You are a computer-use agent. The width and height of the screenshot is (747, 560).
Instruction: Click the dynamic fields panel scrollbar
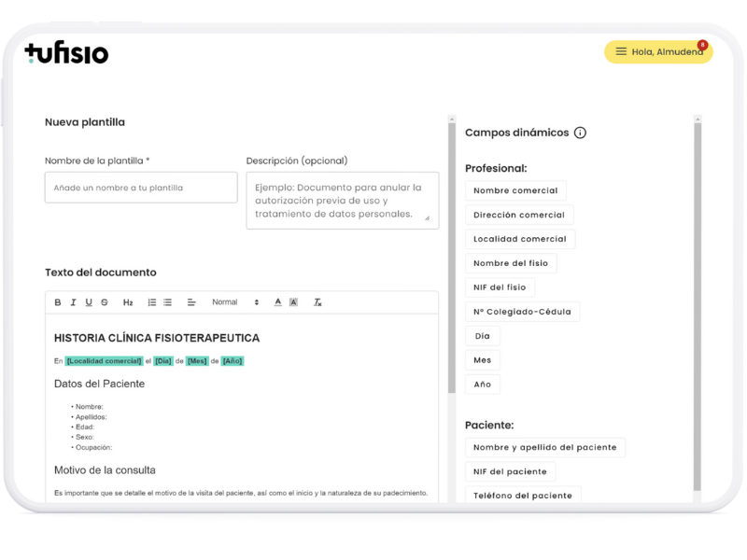[x=698, y=305]
